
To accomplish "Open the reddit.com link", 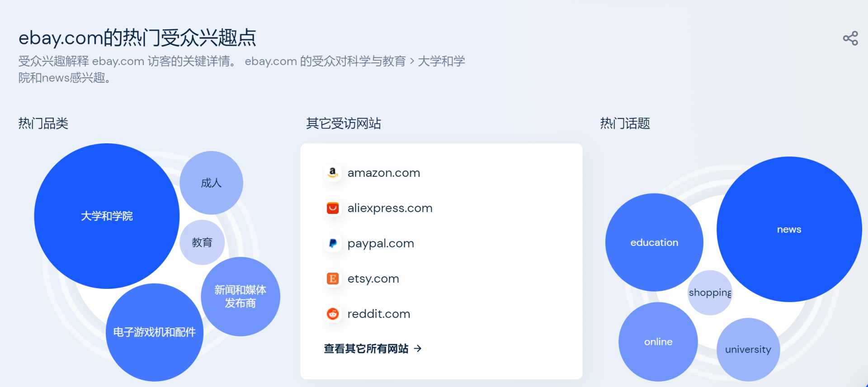I will click(x=379, y=314).
